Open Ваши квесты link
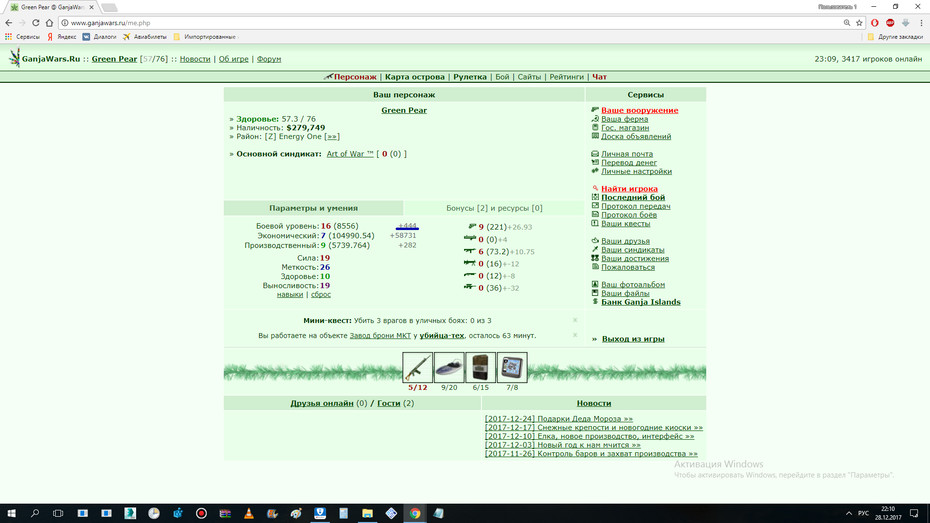This screenshot has width=930, height=523. tap(626, 224)
